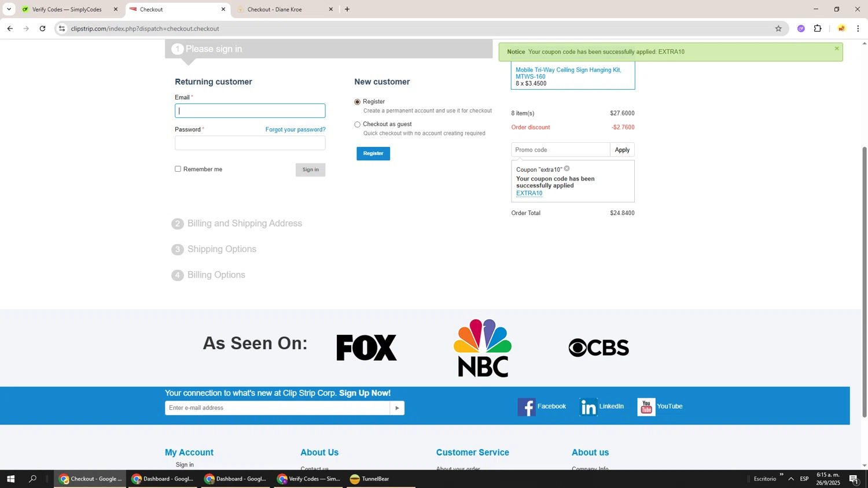868x488 pixels.
Task: Open Forgot your password link
Action: (295, 130)
